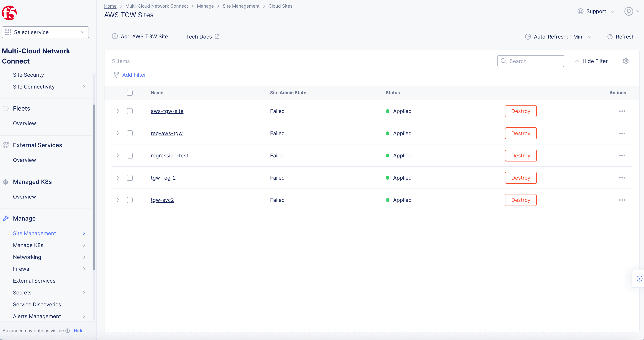644x340 pixels.
Task: Open the tgw-reg-2 site link
Action: click(163, 178)
